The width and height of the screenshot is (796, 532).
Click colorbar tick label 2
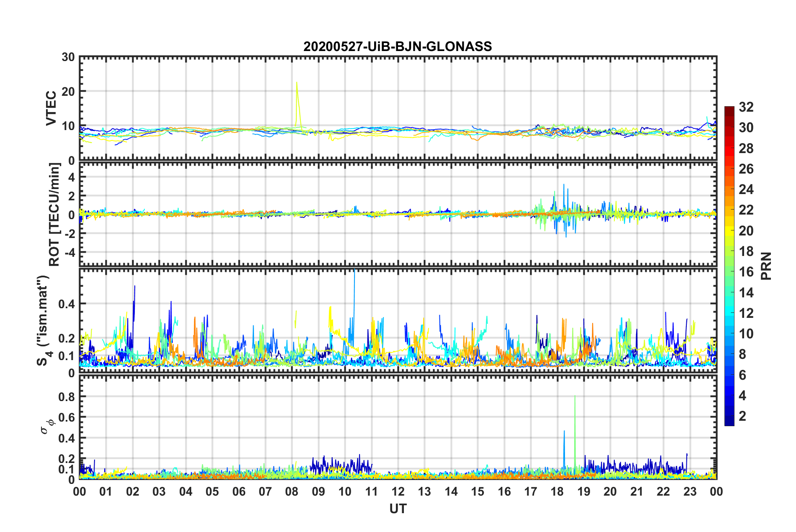click(742, 416)
